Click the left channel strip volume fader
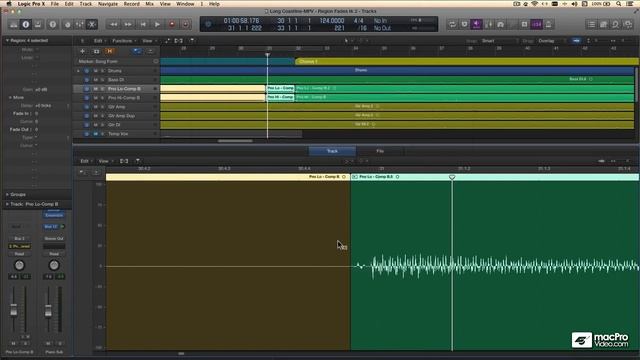This screenshot has height=360, width=640. 13,310
